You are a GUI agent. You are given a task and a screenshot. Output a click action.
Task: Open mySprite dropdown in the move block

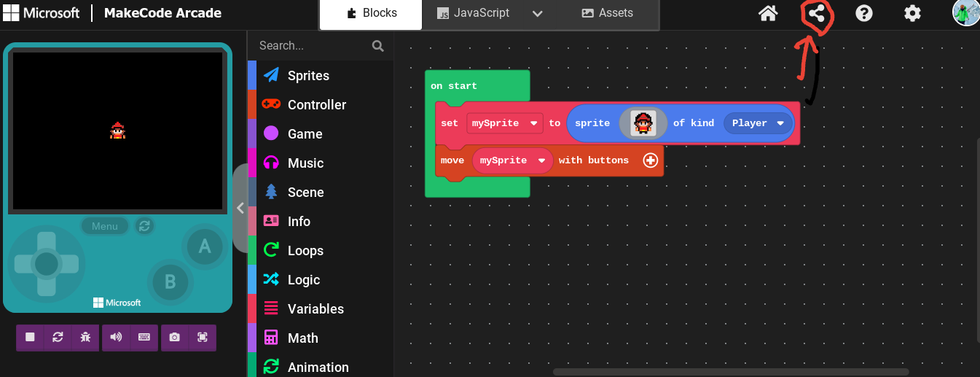[x=512, y=160]
